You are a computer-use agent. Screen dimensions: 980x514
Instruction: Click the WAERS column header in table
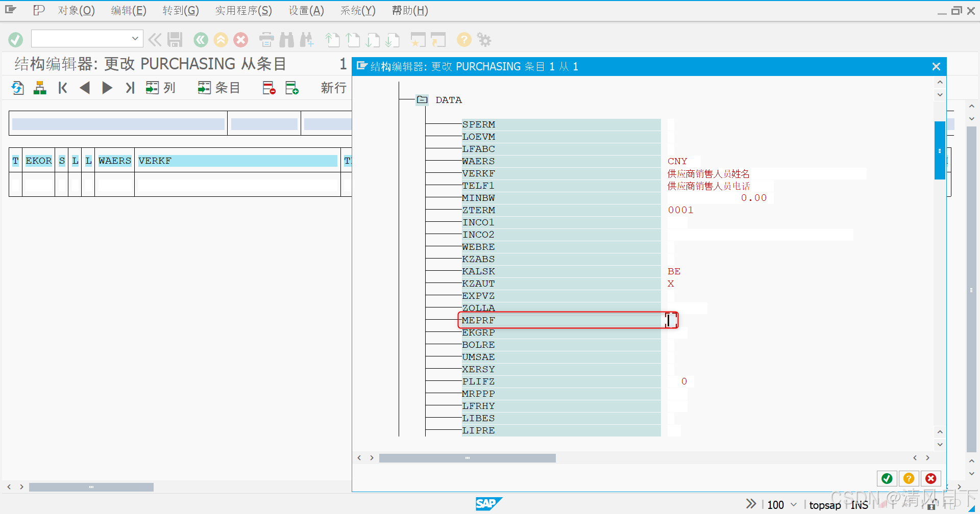[x=115, y=161]
